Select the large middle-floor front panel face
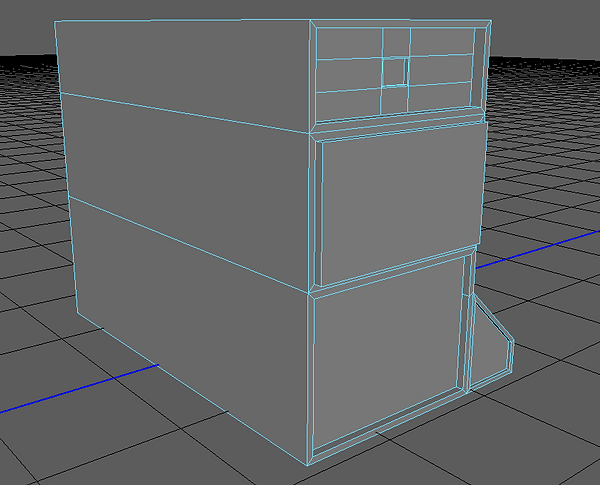 403,203
